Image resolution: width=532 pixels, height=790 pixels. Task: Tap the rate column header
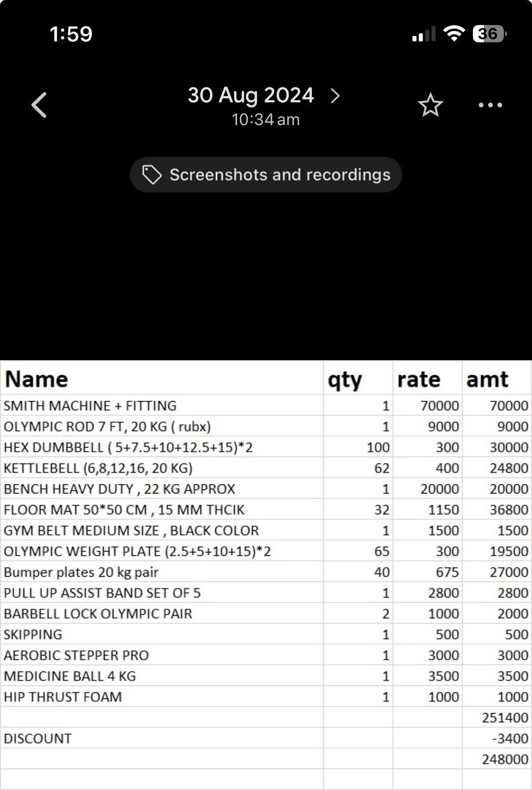[418, 379]
